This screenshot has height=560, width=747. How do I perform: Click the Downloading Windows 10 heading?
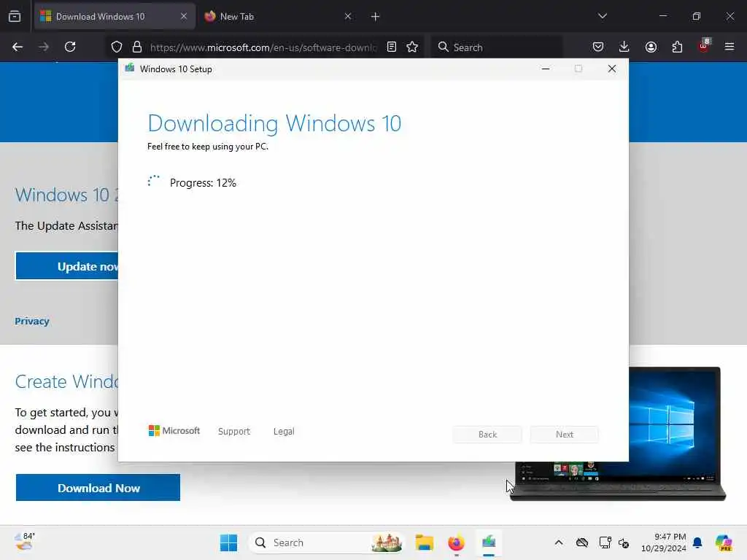pos(274,123)
